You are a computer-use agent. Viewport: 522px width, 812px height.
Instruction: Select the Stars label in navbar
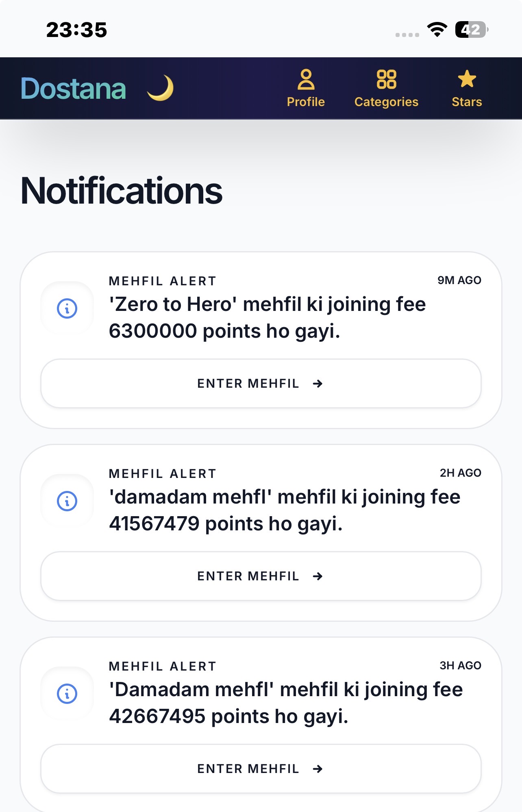tap(467, 102)
